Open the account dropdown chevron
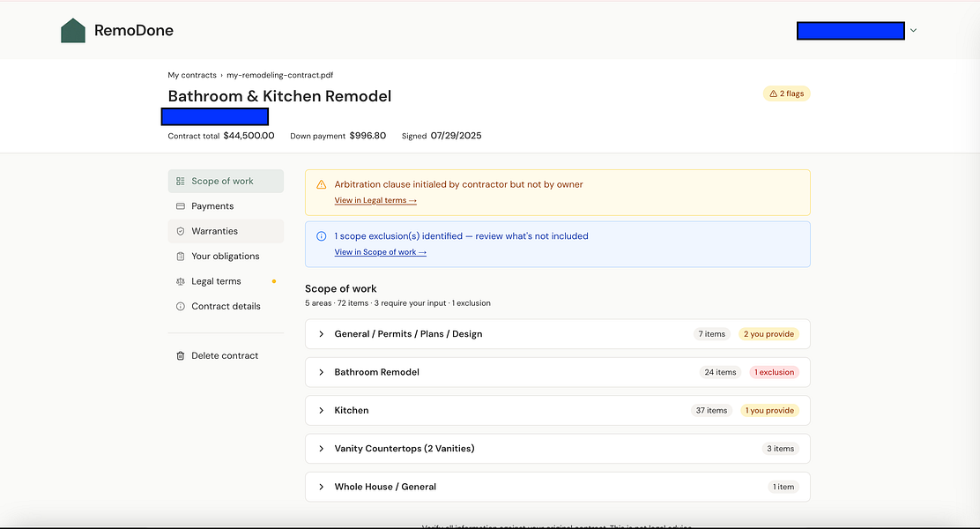The height and width of the screenshot is (529, 980). pyautogui.click(x=913, y=30)
